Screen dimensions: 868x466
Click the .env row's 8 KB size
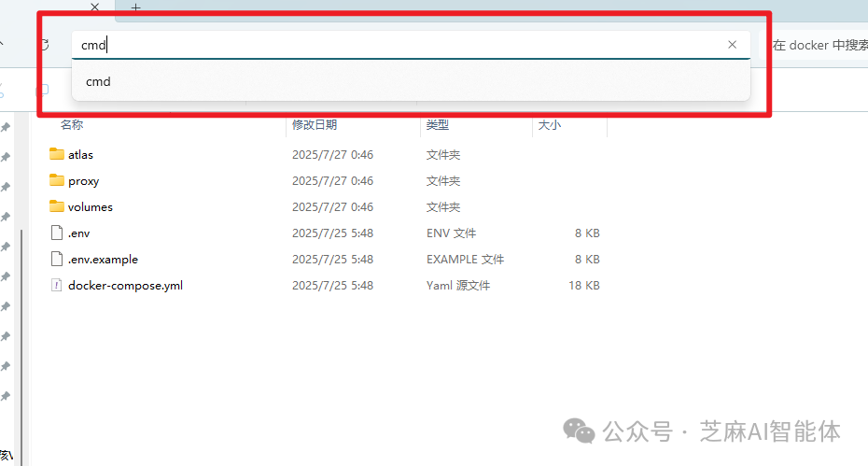[587, 233]
